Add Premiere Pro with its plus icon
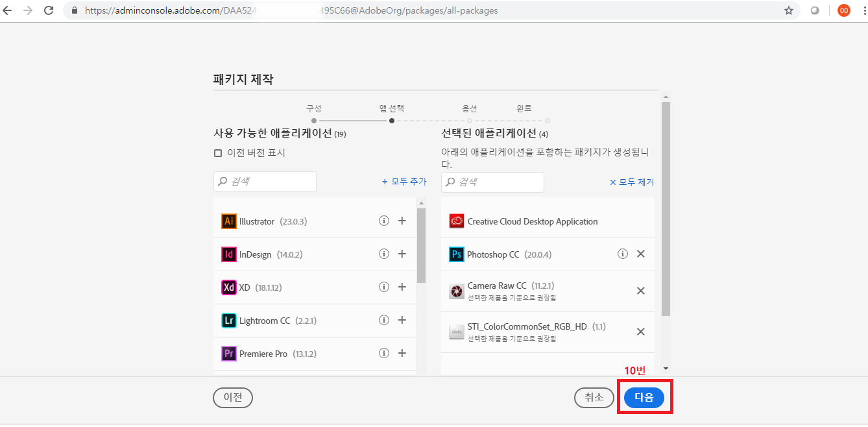 [402, 353]
